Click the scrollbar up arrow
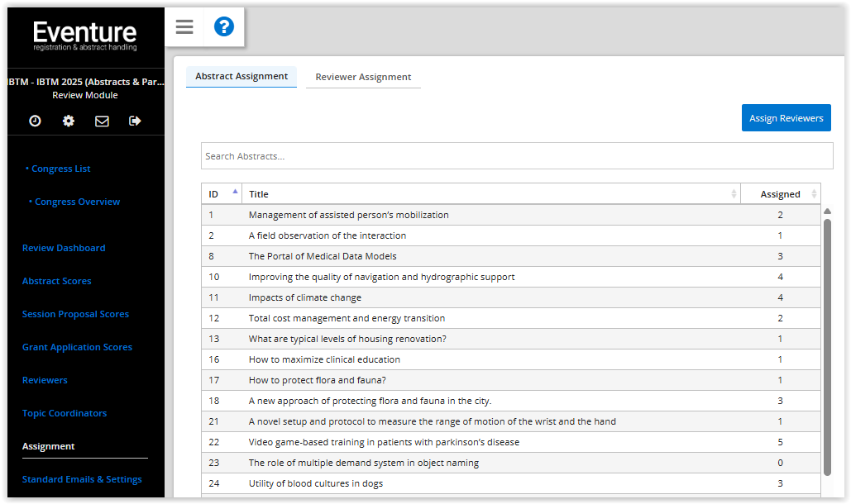The width and height of the screenshot is (851, 504). pyautogui.click(x=827, y=212)
